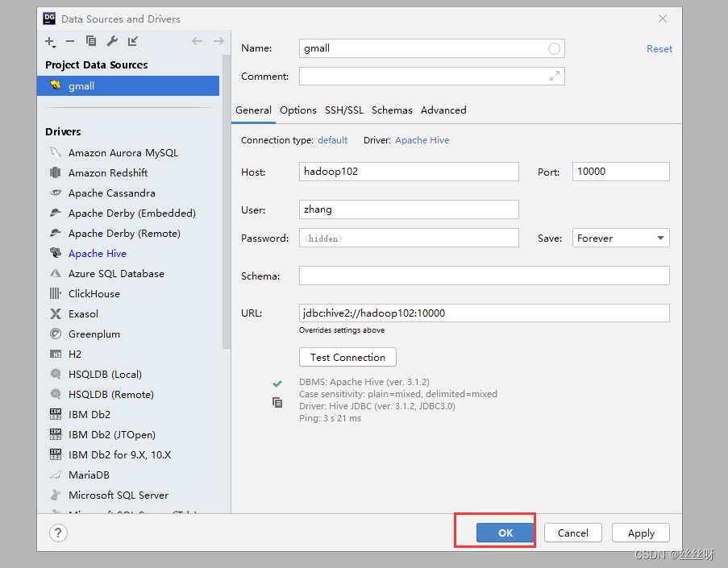Click the Port field showing 10000
728x568 pixels.
pyautogui.click(x=621, y=172)
